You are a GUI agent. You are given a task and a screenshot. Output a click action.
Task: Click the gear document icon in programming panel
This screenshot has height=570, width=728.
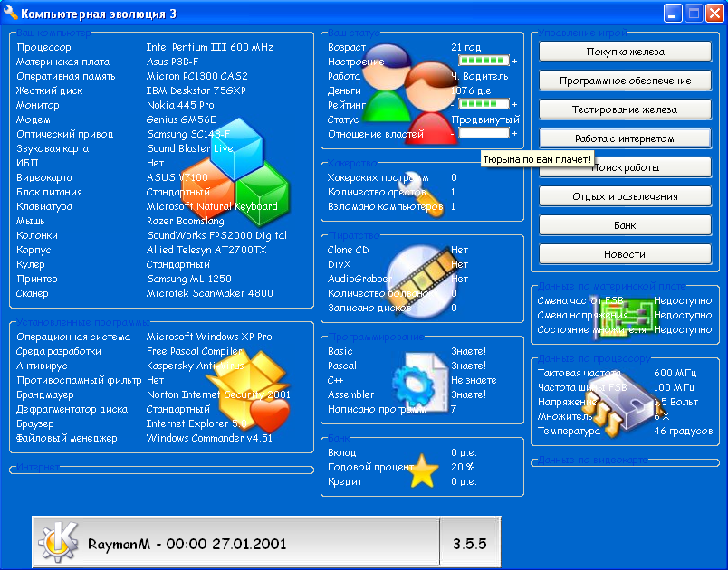tap(420, 382)
